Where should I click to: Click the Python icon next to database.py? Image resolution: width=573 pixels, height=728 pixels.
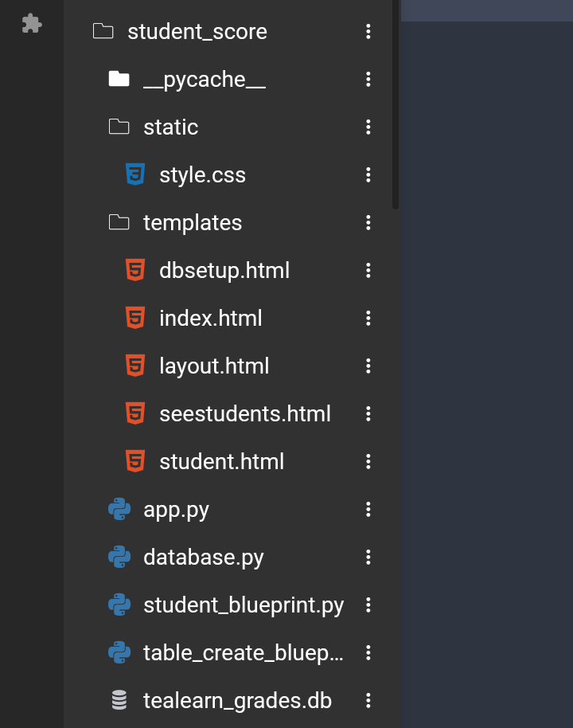(119, 557)
